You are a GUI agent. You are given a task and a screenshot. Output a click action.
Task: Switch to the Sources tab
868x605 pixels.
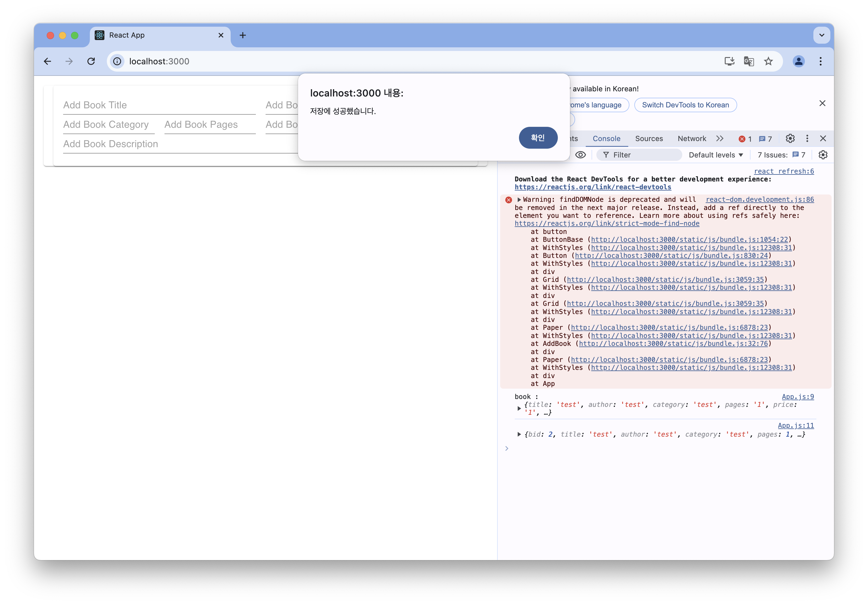(x=649, y=139)
